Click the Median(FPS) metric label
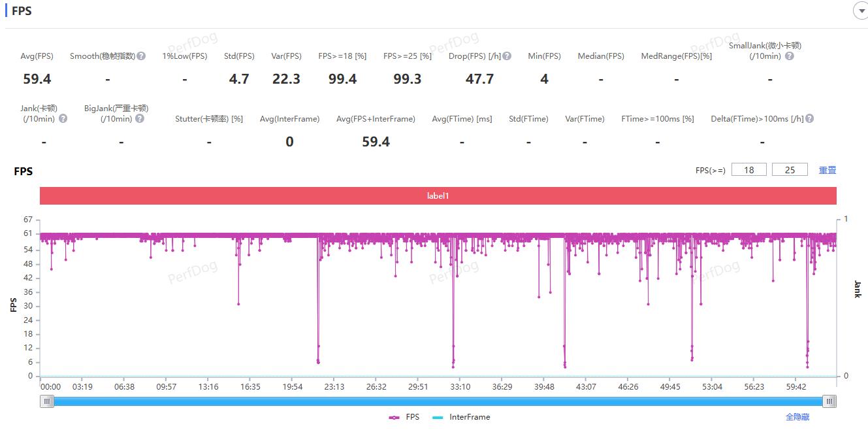The height and width of the screenshot is (438, 868). tap(601, 56)
